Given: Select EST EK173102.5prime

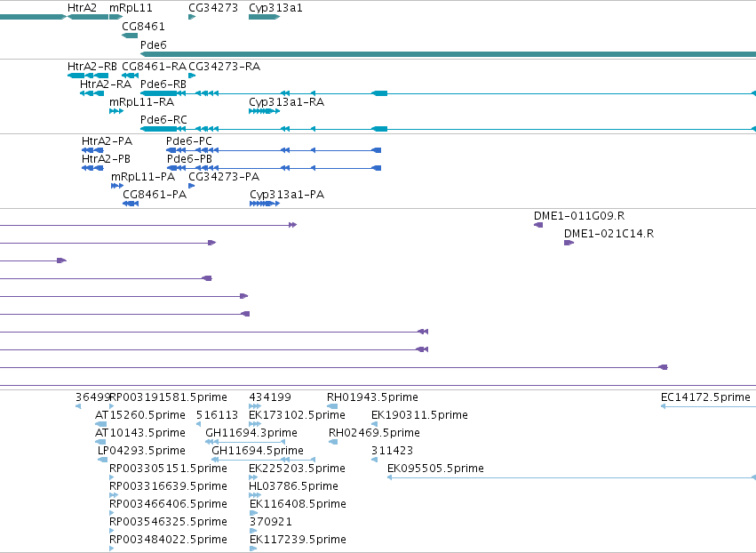Looking at the screenshot, I should tap(297, 415).
